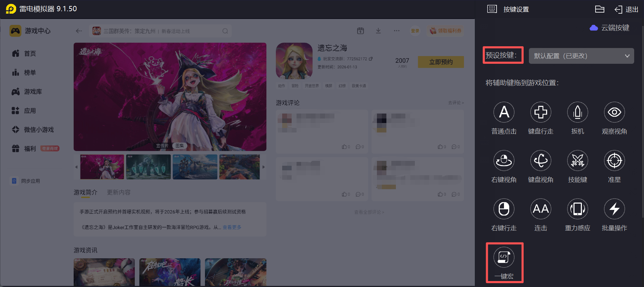Select the 键盘行走 keyboard walk icon
The image size is (644, 287).
[x=541, y=112]
